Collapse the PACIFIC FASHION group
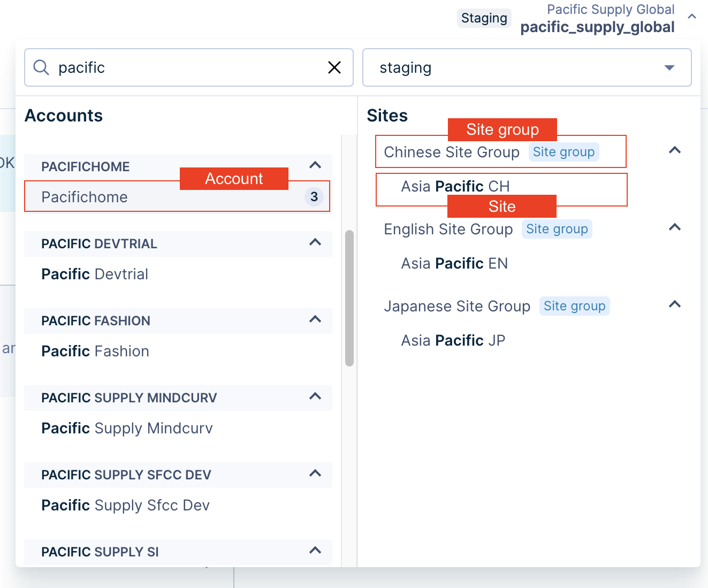The width and height of the screenshot is (708, 588). click(x=315, y=319)
